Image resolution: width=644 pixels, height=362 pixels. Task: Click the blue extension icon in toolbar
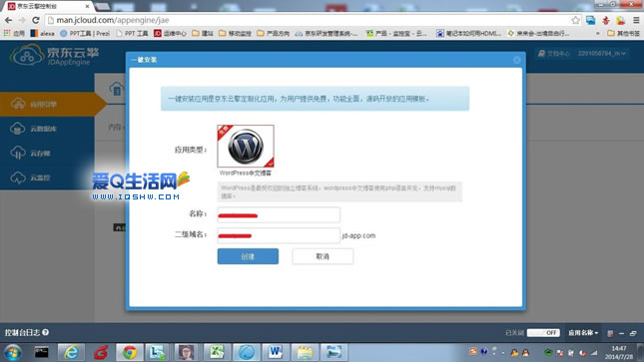point(591,20)
